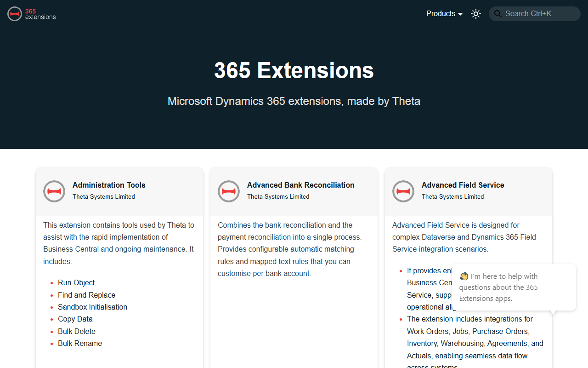Click the Run Object list item
This screenshot has width=588, height=368.
(76, 283)
